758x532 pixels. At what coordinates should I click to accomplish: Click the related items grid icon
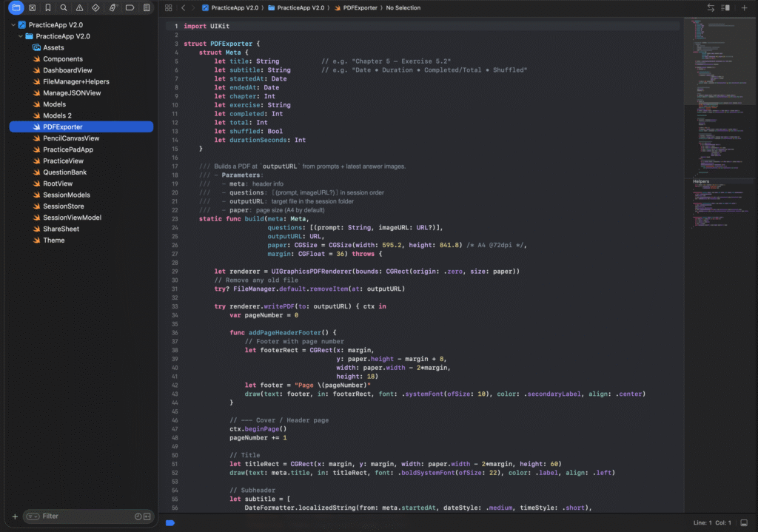pyautogui.click(x=169, y=7)
